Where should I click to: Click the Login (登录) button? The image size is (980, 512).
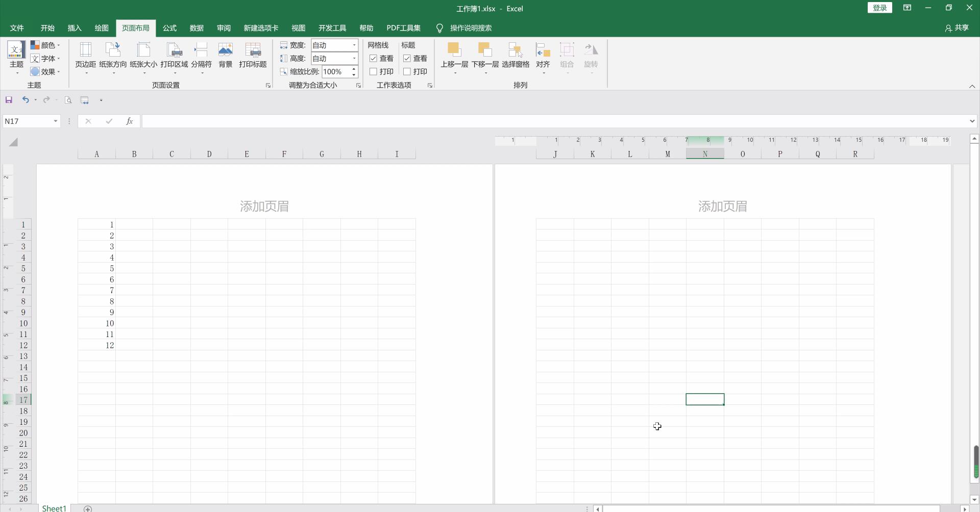(x=879, y=8)
